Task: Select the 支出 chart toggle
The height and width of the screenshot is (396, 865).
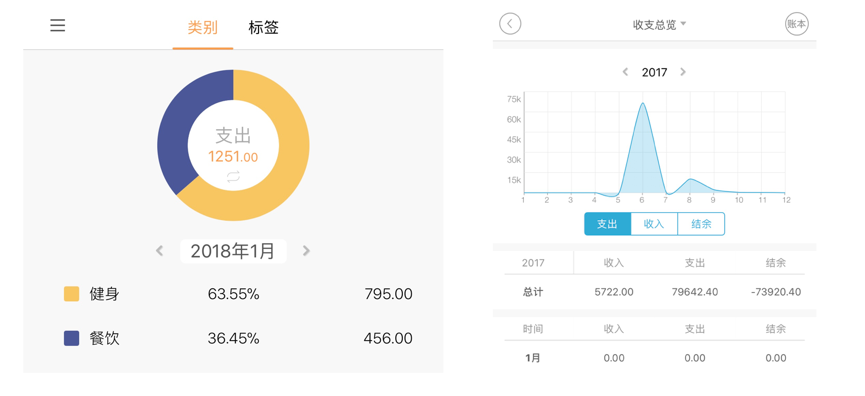Action: (607, 224)
